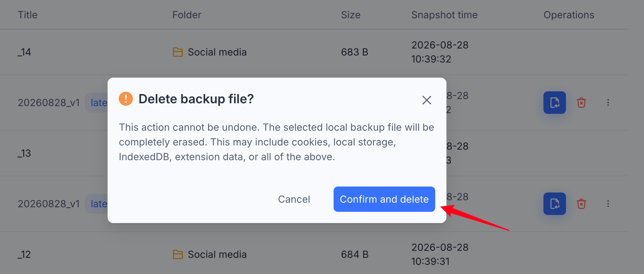This screenshot has height=274, width=644.
Task: Click Confirm and delete button
Action: pos(384,199)
